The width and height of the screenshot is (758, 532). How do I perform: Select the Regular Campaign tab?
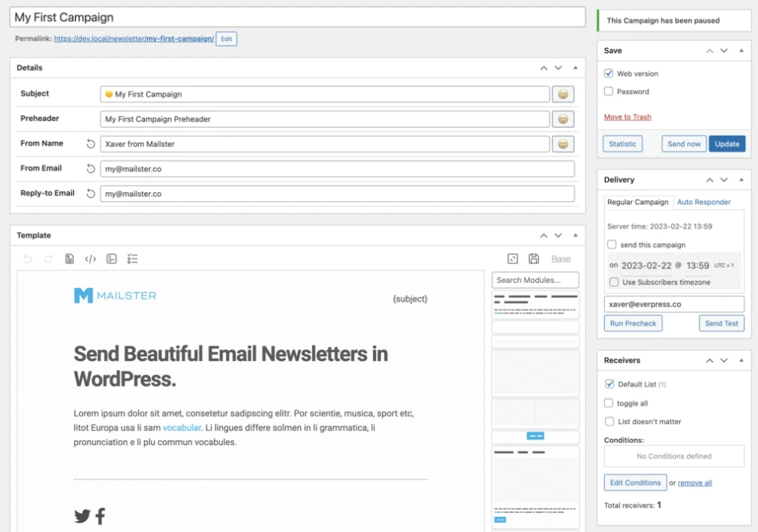637,202
